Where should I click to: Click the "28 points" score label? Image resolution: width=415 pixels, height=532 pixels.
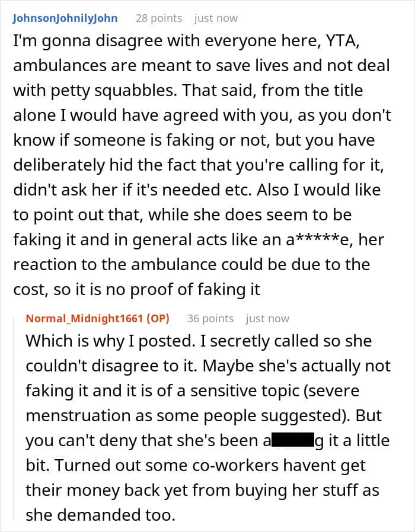[159, 18]
